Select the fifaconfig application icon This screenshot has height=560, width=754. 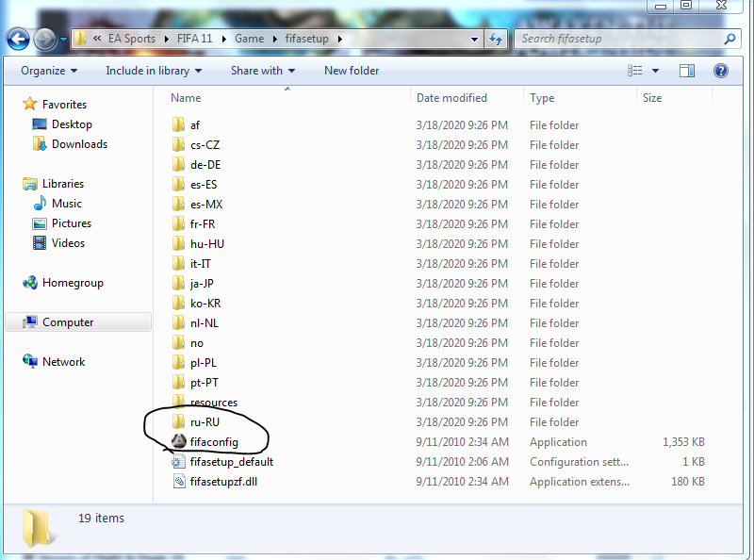pos(179,441)
